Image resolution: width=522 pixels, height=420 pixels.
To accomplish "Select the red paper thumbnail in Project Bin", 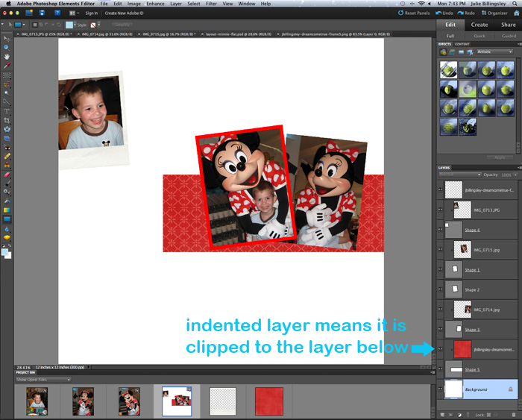I will (x=269, y=401).
